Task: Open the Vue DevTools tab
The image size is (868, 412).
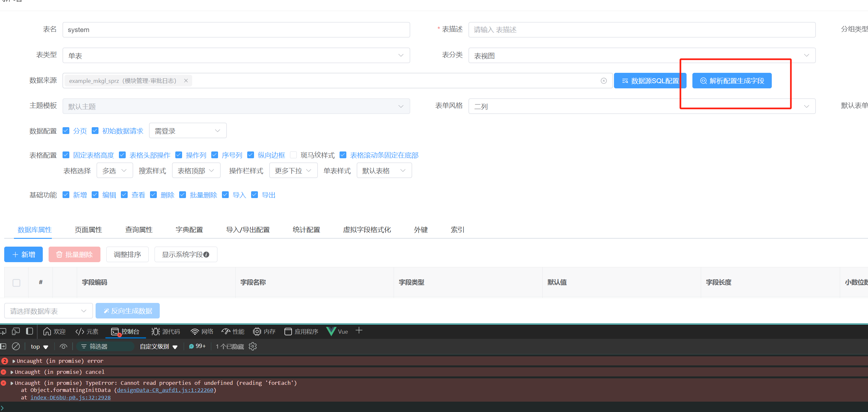Action: (x=337, y=331)
